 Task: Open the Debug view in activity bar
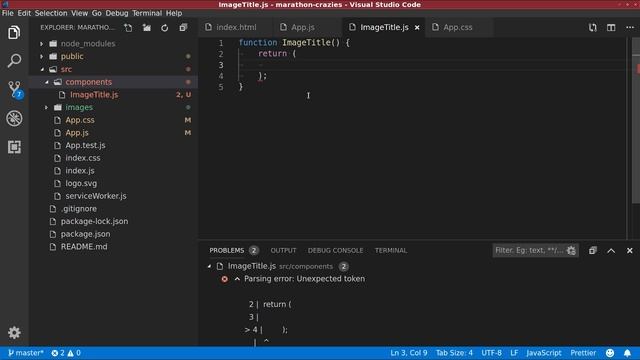[14, 118]
